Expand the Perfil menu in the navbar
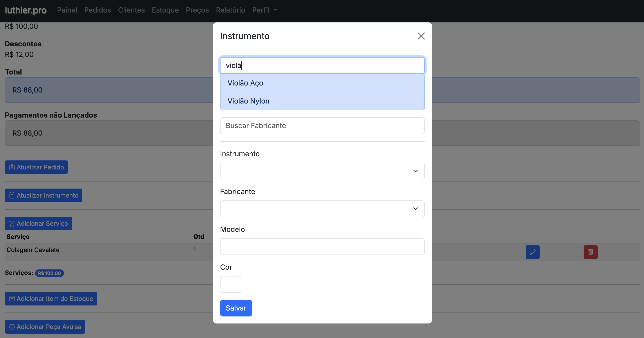This screenshot has width=644, height=338. (x=264, y=10)
